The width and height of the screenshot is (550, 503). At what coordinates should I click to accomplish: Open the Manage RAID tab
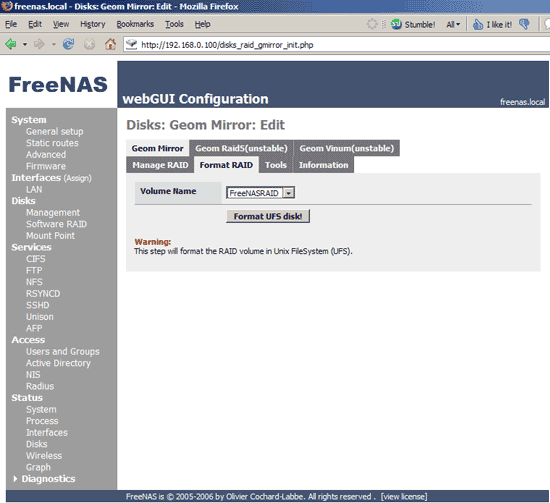pos(160,165)
